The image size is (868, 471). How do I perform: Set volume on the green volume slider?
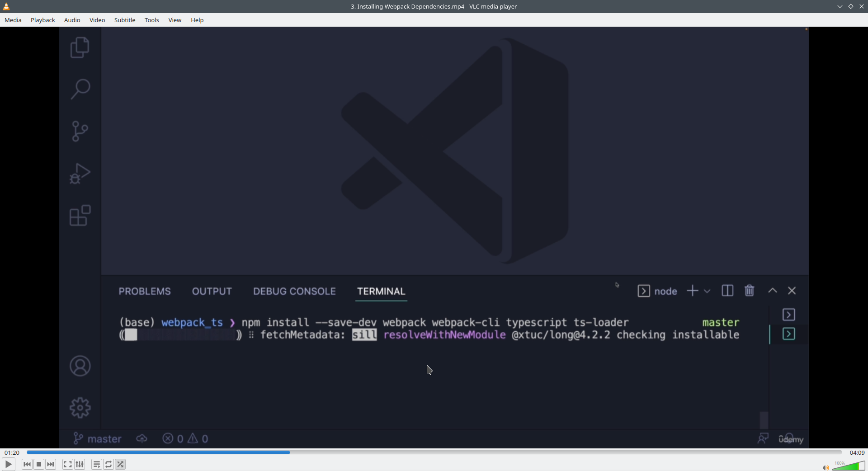point(849,466)
